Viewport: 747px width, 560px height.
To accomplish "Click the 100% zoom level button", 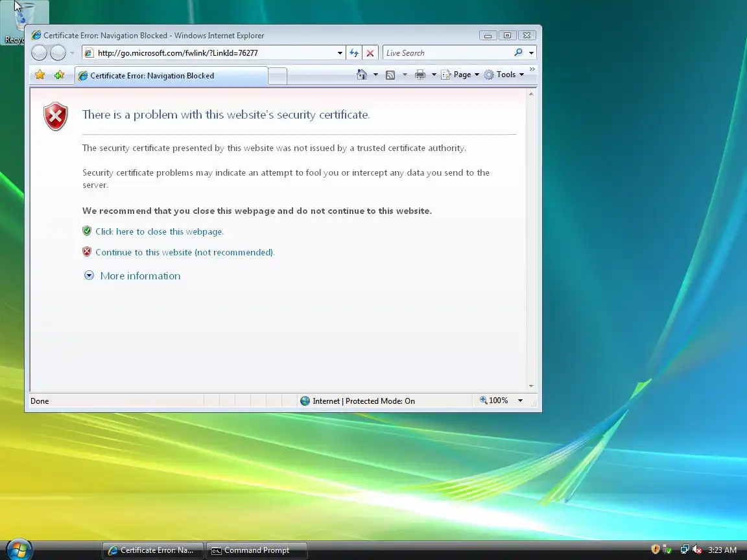I will click(x=494, y=401).
